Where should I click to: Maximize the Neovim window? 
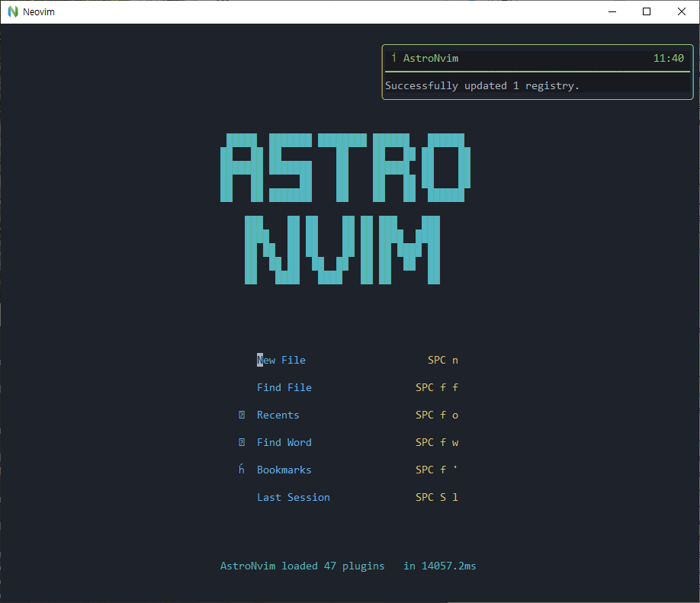click(647, 11)
